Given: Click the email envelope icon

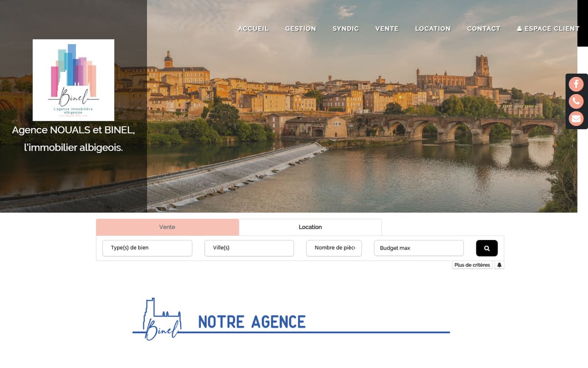Looking at the screenshot, I should click(x=576, y=119).
